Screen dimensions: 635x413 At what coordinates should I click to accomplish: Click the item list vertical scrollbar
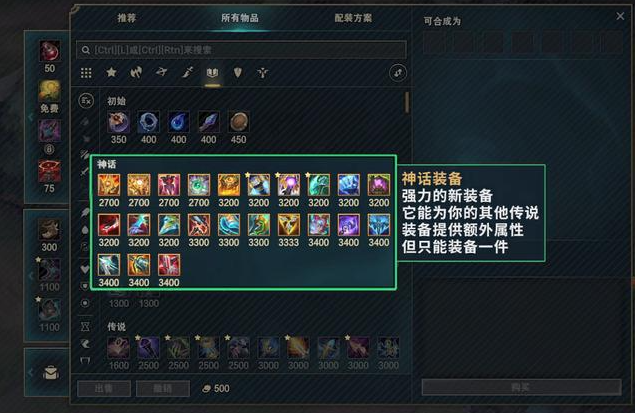click(x=407, y=102)
